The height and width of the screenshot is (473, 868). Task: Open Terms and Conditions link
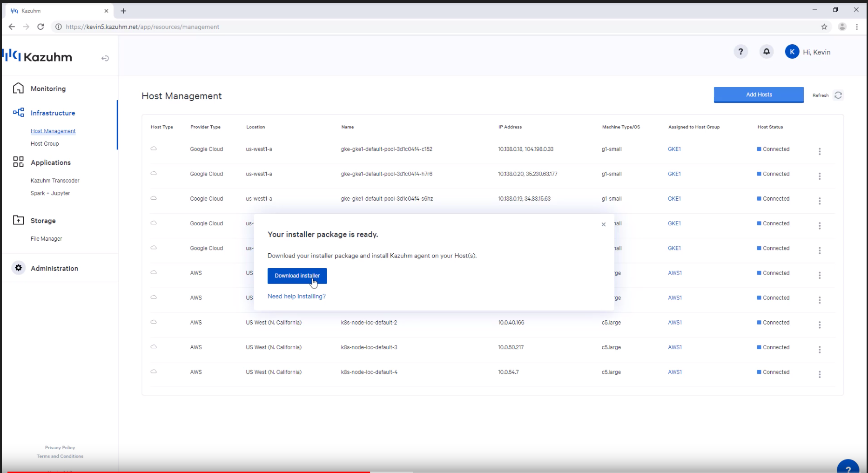(x=60, y=456)
